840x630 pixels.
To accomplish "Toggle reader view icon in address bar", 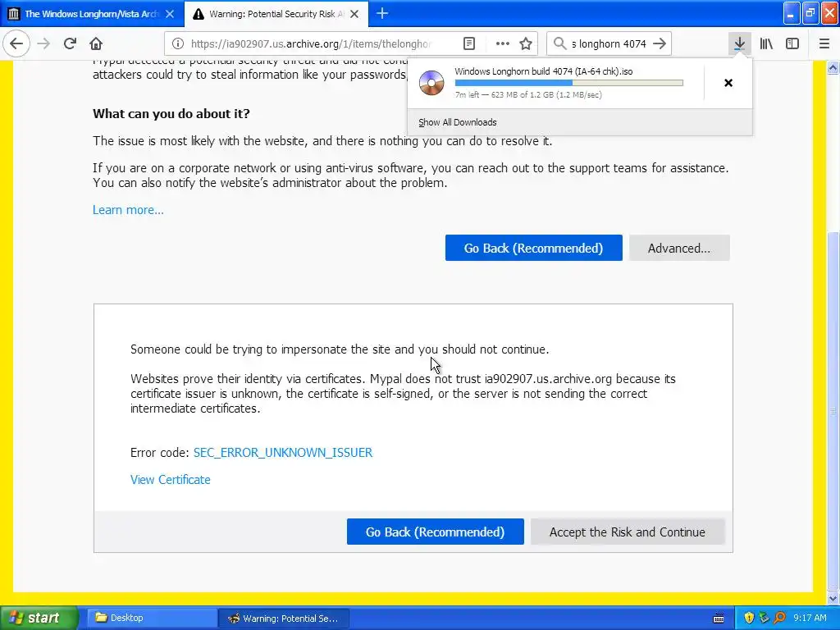I will click(468, 43).
